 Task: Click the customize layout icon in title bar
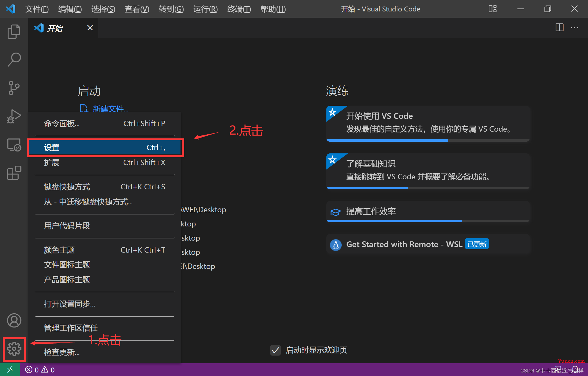click(x=492, y=9)
